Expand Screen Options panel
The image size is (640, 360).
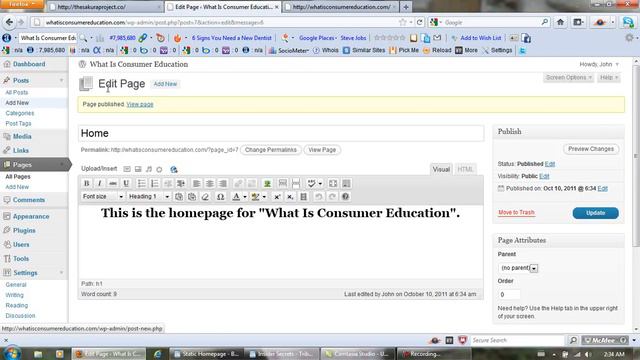coord(569,78)
